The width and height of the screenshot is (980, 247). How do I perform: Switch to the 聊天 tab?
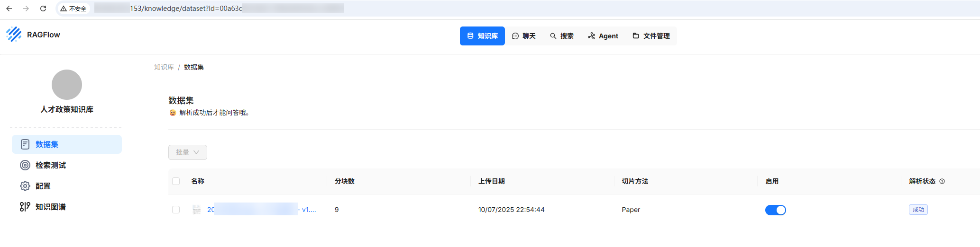[524, 36]
